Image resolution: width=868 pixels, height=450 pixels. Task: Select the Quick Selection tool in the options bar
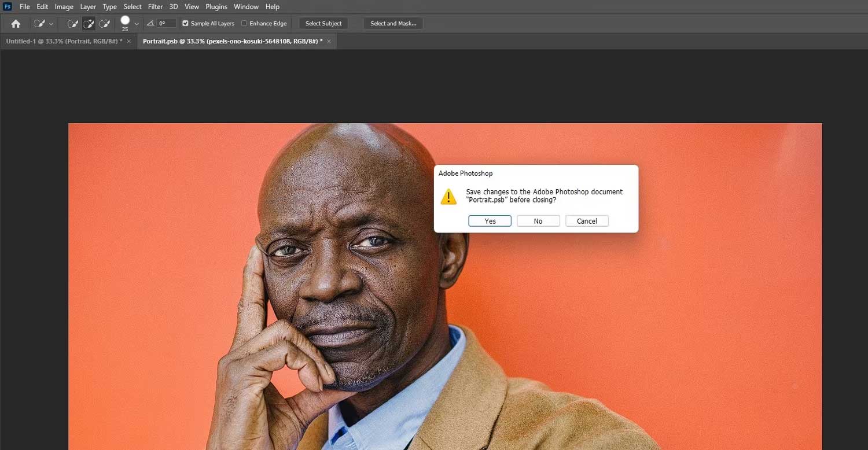39,23
